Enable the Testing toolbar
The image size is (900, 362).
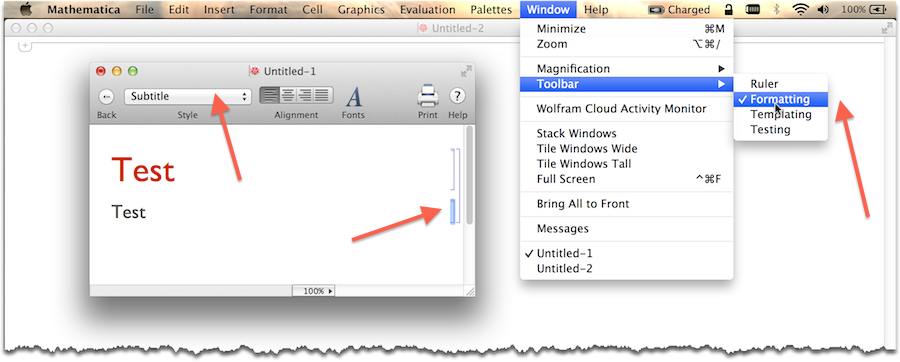click(x=781, y=130)
